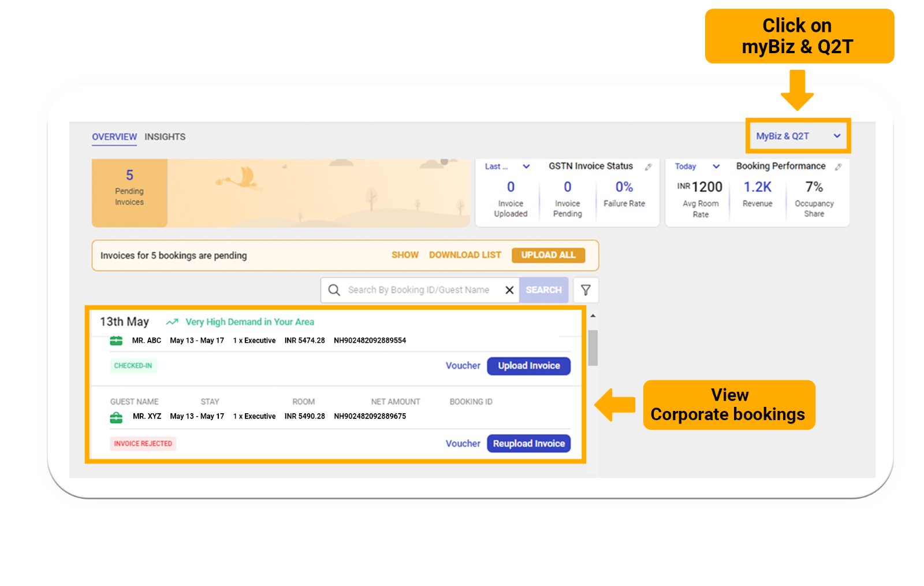Screen dimensions: 924x586
Task: Select the briefcase icon next to MR. ABC
Action: pyautogui.click(x=116, y=340)
